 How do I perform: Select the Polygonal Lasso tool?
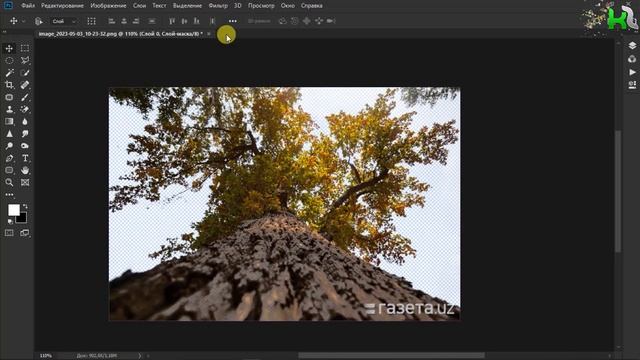25,60
